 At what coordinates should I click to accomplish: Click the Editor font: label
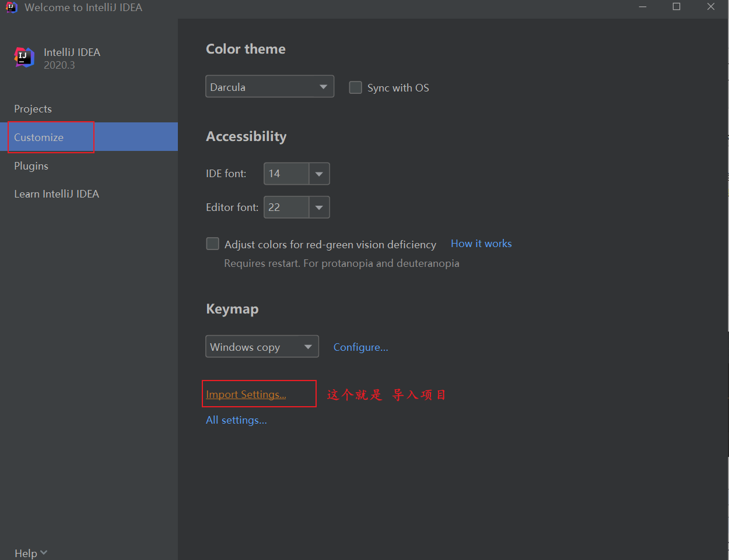coord(232,207)
